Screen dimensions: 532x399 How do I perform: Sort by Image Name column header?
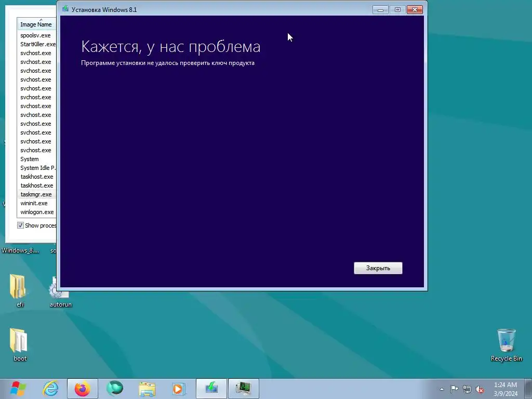point(37,24)
